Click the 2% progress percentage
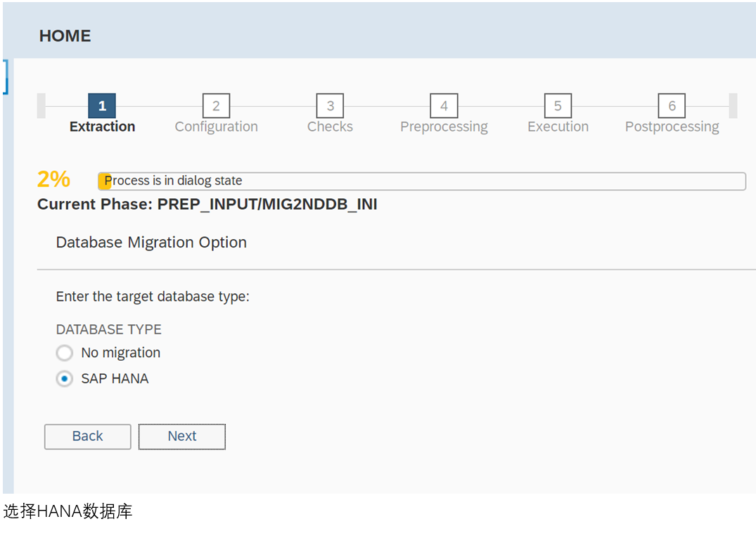Image resolution: width=756 pixels, height=538 pixels. (x=53, y=179)
